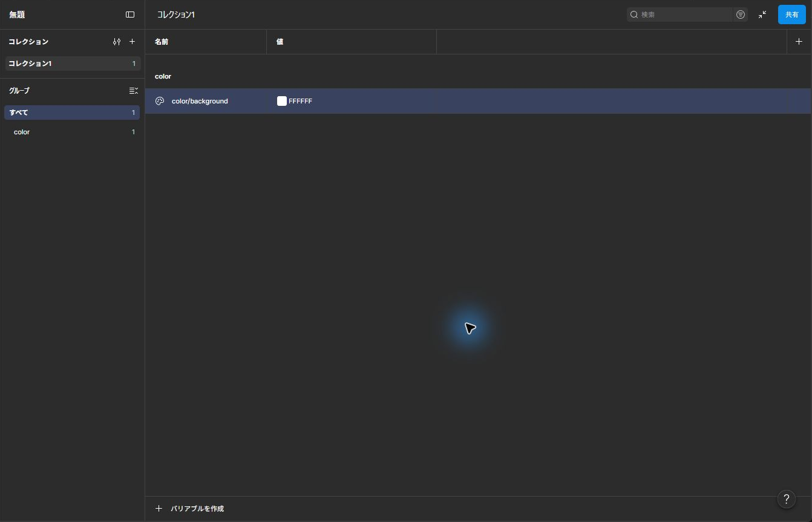Shrink the variables window with the collapse arrows icon

(762, 15)
